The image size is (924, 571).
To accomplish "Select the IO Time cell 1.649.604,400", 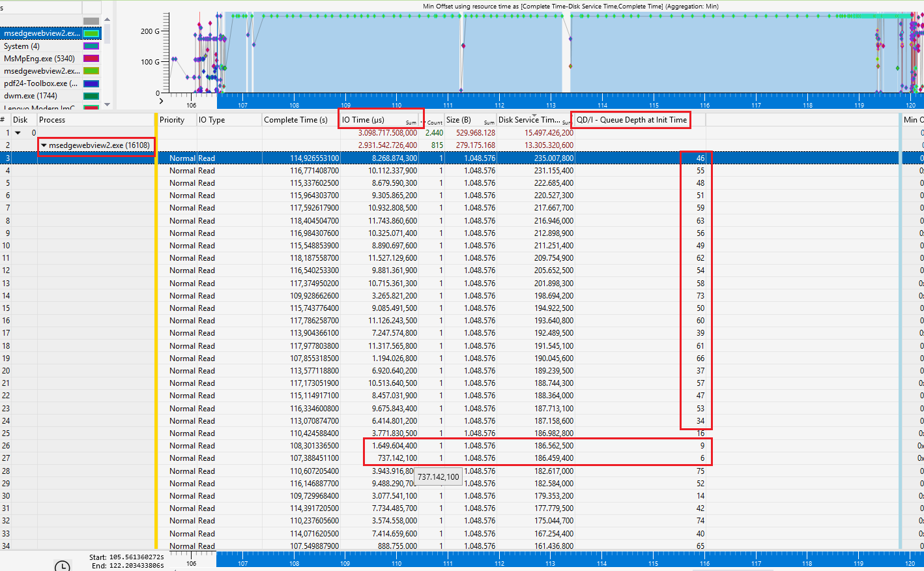I will click(395, 446).
